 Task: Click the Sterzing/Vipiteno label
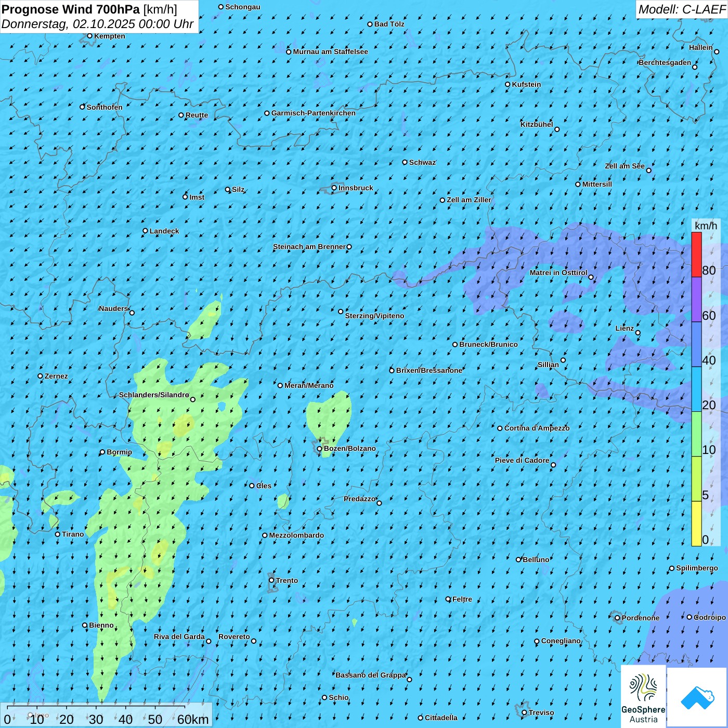click(374, 316)
